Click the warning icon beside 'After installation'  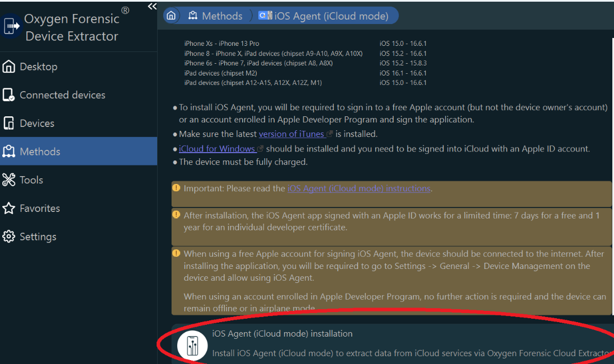176,215
